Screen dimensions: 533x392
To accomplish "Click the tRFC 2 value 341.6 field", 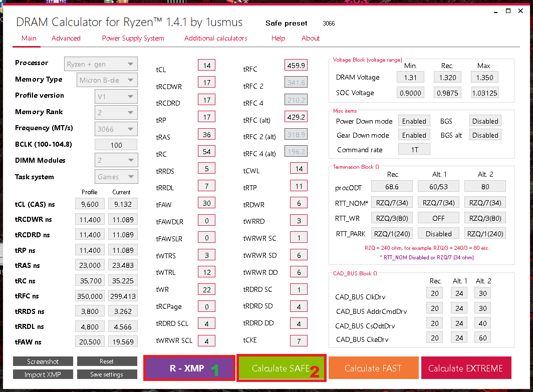I will [296, 82].
